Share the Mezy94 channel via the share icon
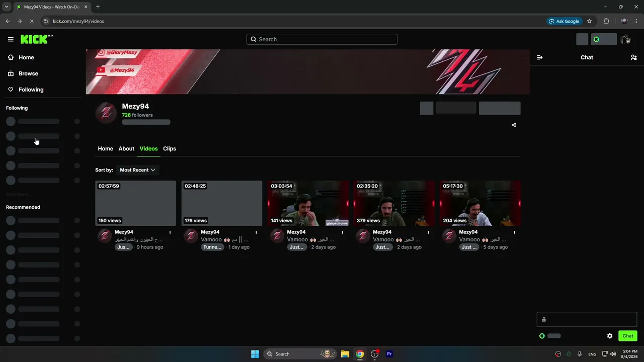Viewport: 644px width, 362px height. coord(514,125)
